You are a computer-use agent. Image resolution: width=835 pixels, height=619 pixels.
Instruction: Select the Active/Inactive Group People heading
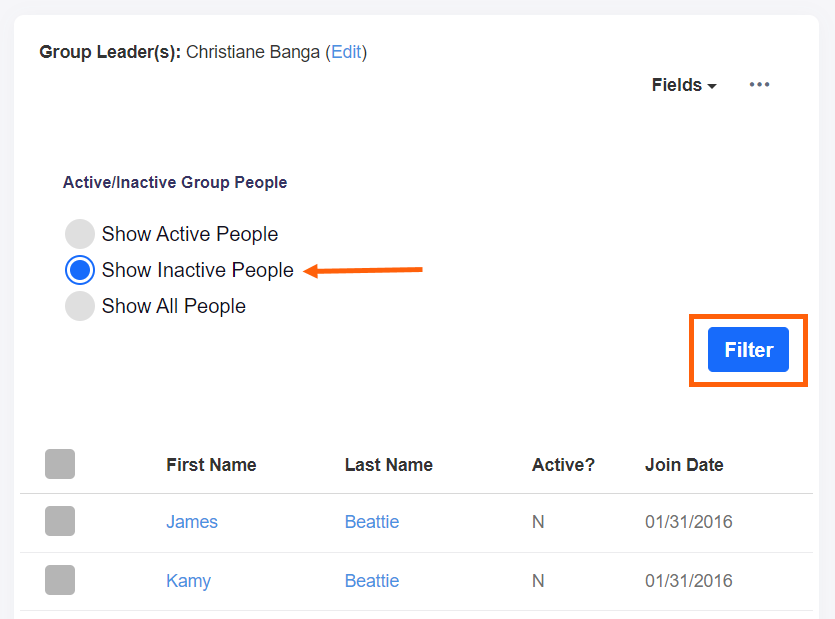174,182
